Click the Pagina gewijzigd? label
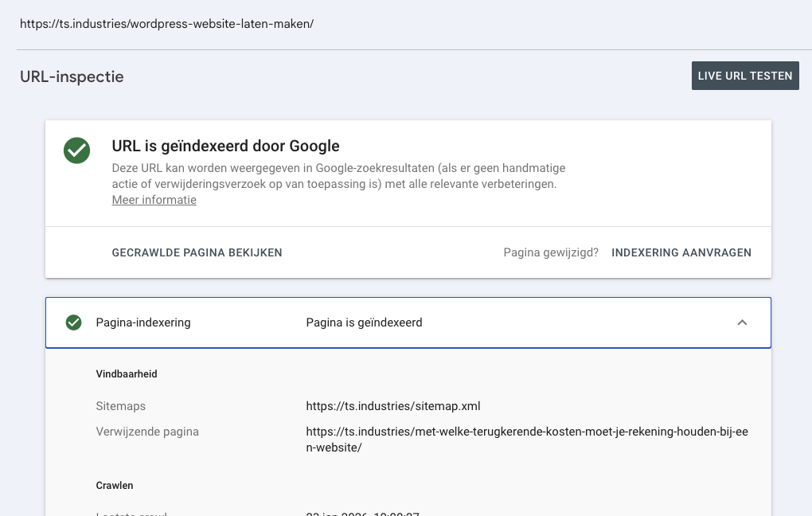Image resolution: width=812 pixels, height=516 pixels. (551, 252)
